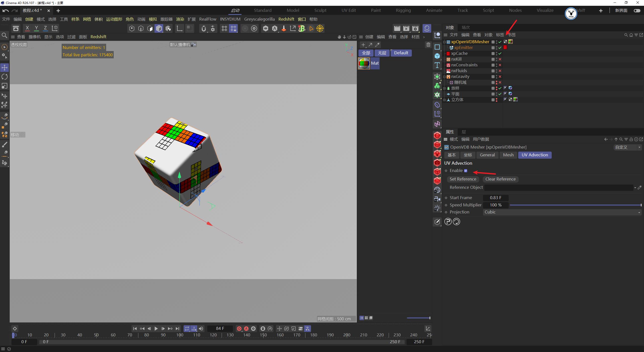Enable snapping via the magnet icon
644x352 pixels.
tap(204, 28)
